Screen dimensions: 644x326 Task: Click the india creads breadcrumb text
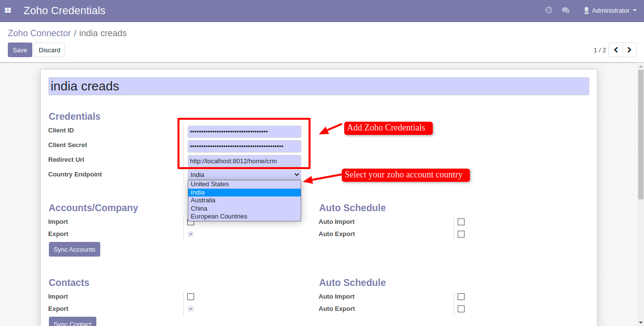(x=103, y=33)
